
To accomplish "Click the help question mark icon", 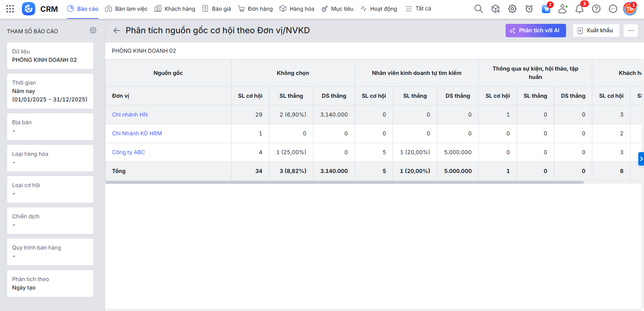I will (x=596, y=9).
